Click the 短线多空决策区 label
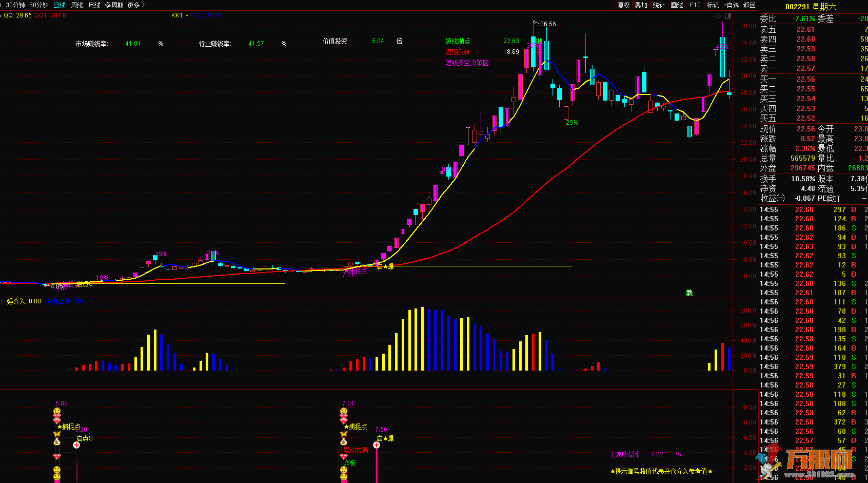The image size is (868, 483). click(467, 63)
